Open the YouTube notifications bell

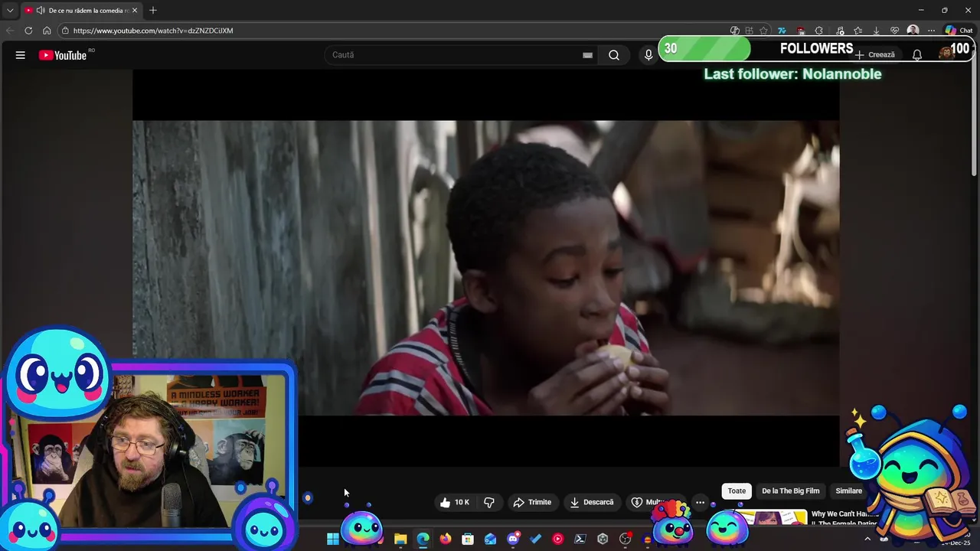point(916,55)
